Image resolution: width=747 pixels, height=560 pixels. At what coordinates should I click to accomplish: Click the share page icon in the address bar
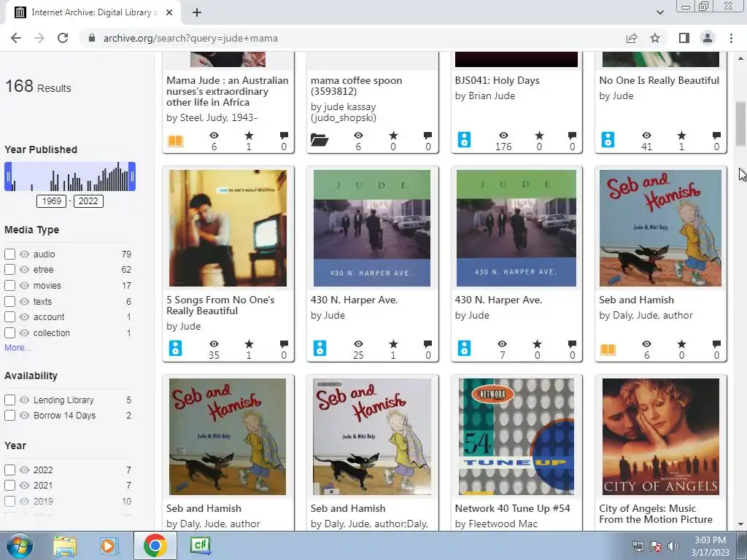click(x=632, y=38)
